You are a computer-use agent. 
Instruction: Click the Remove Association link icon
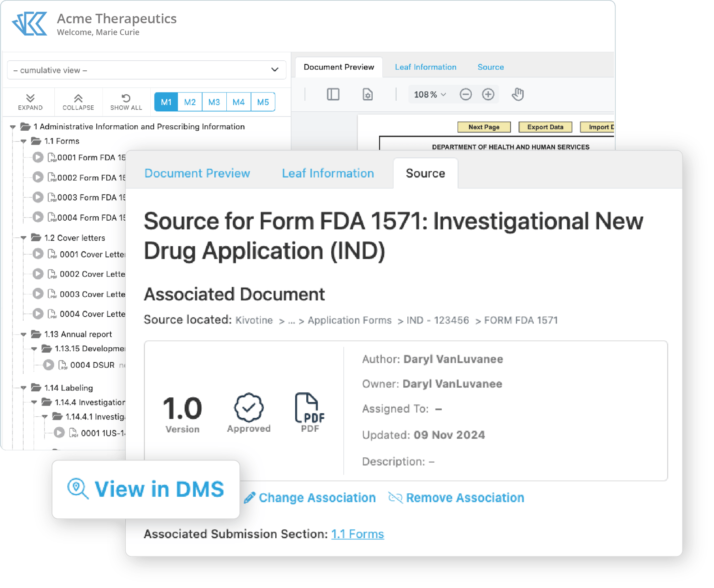click(x=394, y=497)
